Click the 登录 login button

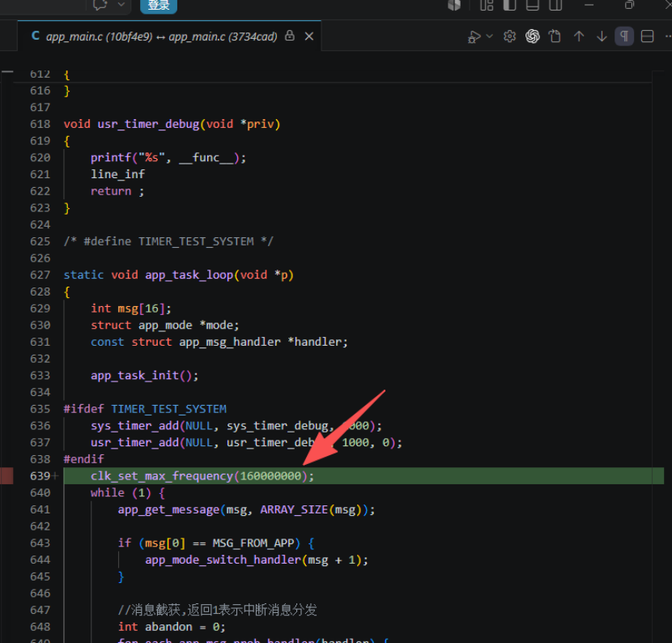point(159,5)
